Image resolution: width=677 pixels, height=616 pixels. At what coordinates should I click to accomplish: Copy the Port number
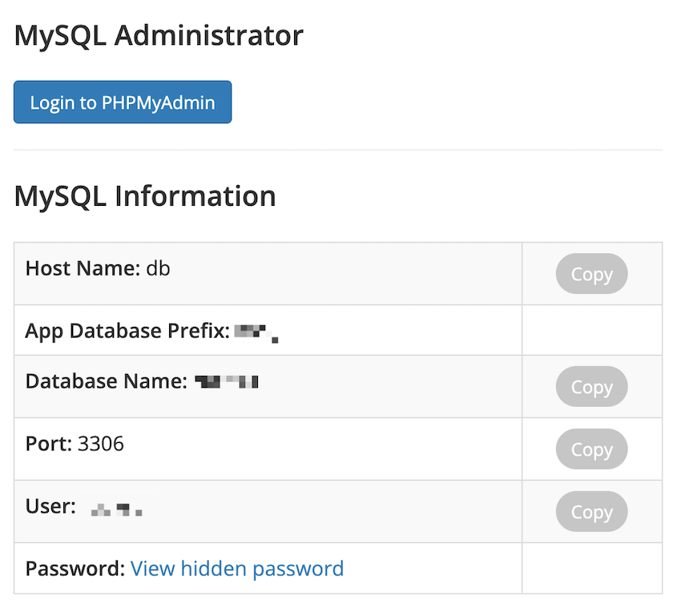pos(591,449)
